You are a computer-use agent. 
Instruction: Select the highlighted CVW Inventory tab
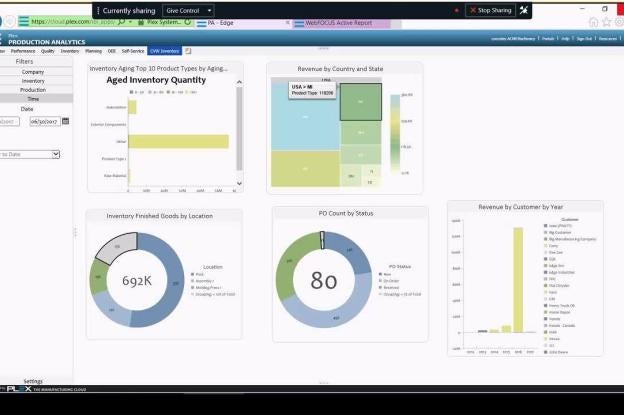coord(164,51)
